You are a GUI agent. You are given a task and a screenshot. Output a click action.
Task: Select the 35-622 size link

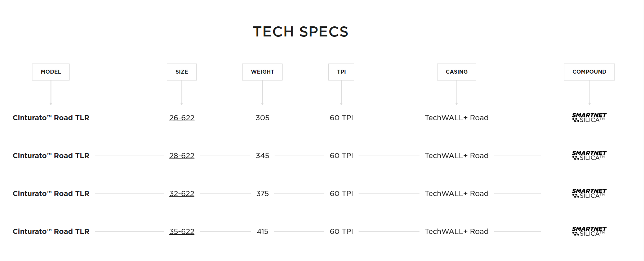pos(182,231)
